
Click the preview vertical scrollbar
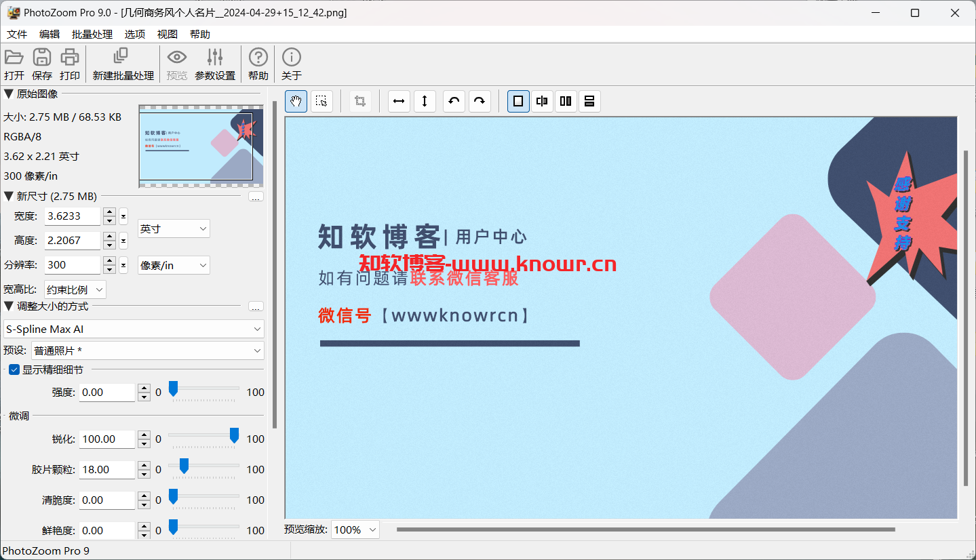[967, 318]
